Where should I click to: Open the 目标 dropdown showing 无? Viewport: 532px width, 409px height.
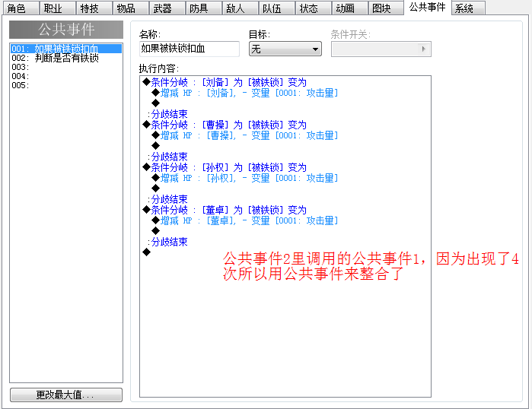coord(285,49)
